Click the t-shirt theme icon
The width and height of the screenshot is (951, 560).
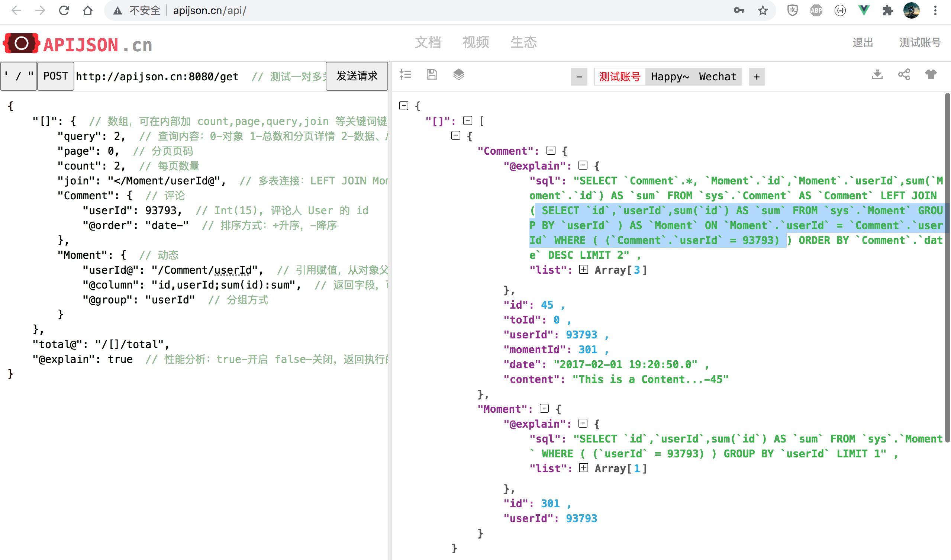pos(931,75)
